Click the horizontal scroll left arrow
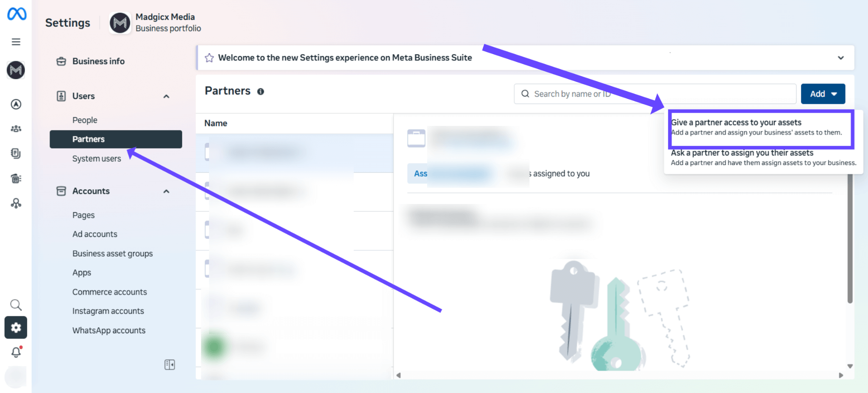868x393 pixels. 398,375
